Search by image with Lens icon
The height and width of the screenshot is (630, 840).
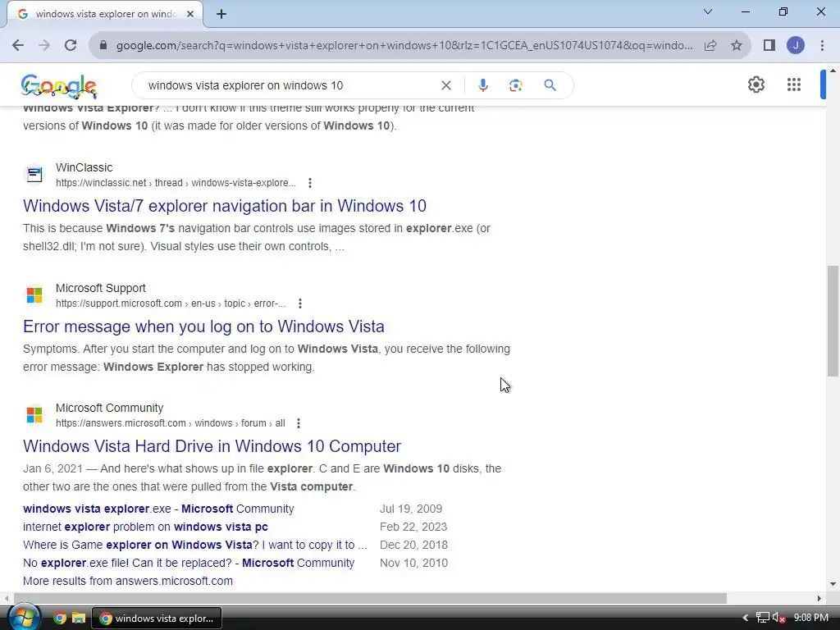pos(515,85)
